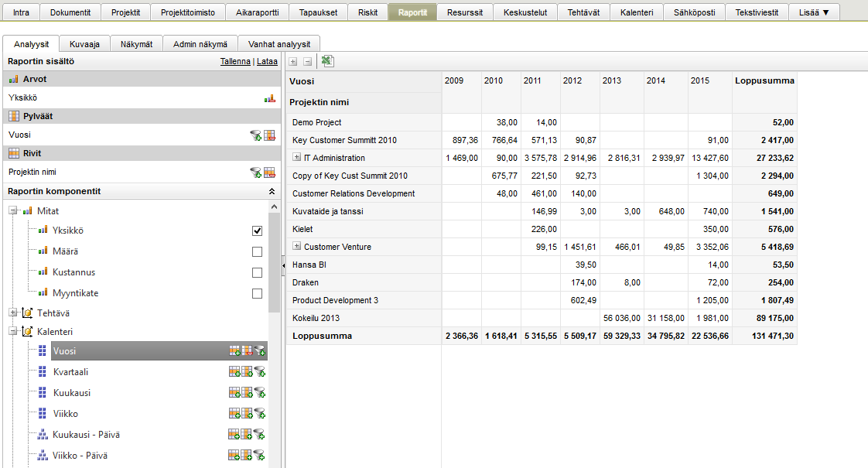Remove Vuosi from columns in component tree

(247, 351)
